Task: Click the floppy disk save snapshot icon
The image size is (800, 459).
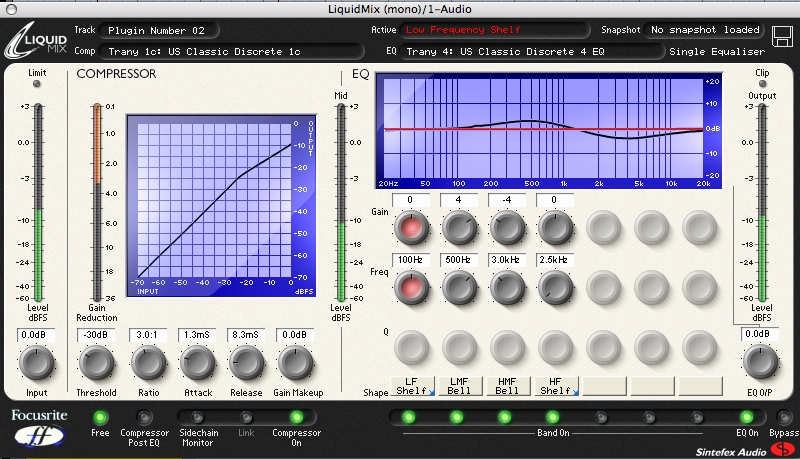Action: tap(782, 37)
